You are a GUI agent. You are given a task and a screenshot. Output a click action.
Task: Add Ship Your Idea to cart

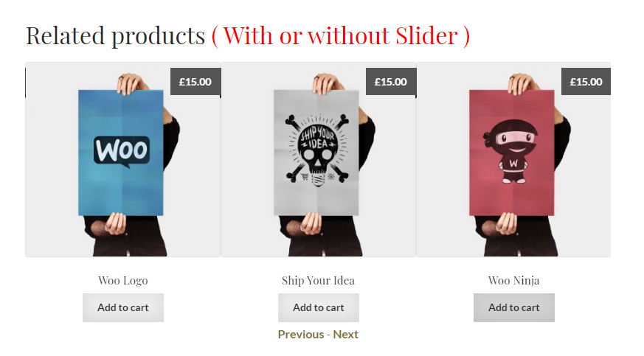(319, 307)
